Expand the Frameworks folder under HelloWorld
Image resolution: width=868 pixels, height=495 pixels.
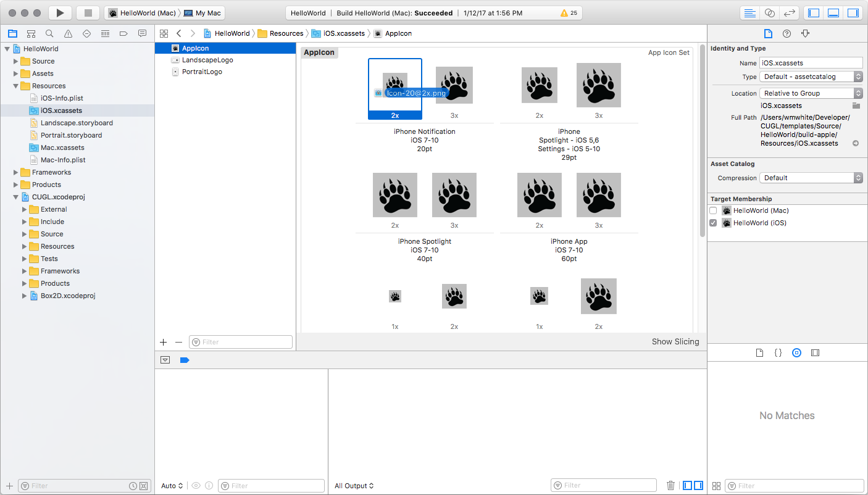click(16, 172)
